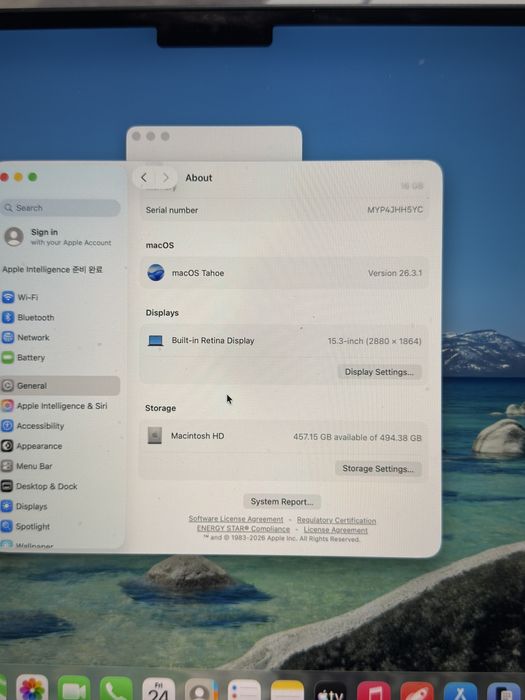Go back using the toolbar arrow

144,178
